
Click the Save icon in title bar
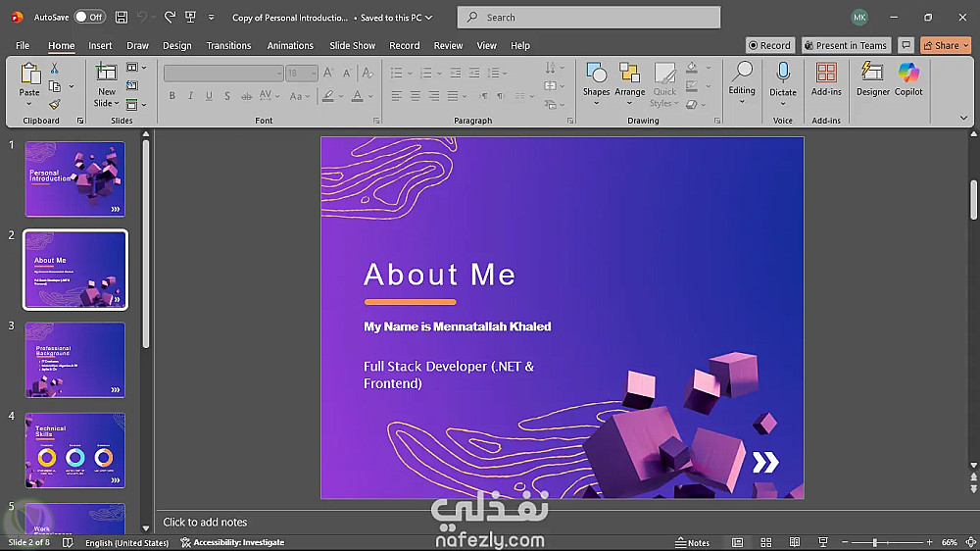[x=122, y=18]
